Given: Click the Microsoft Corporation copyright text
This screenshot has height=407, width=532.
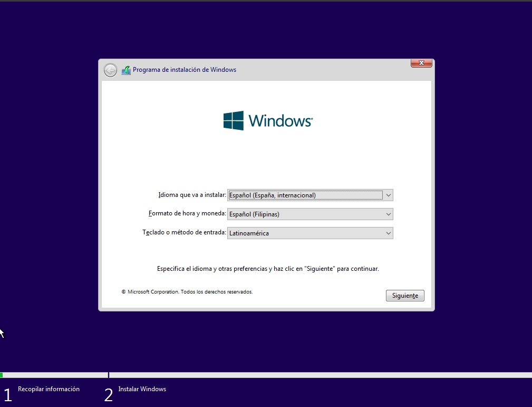Looking at the screenshot, I should pos(187,292).
